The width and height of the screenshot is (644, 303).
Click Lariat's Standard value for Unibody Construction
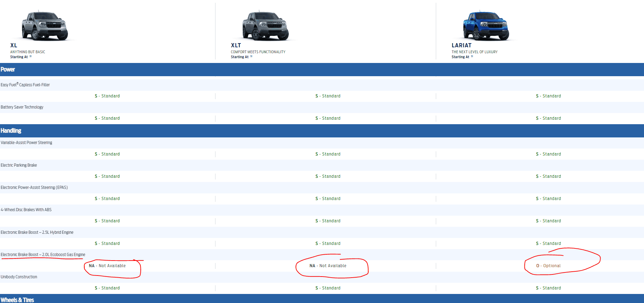click(x=548, y=288)
